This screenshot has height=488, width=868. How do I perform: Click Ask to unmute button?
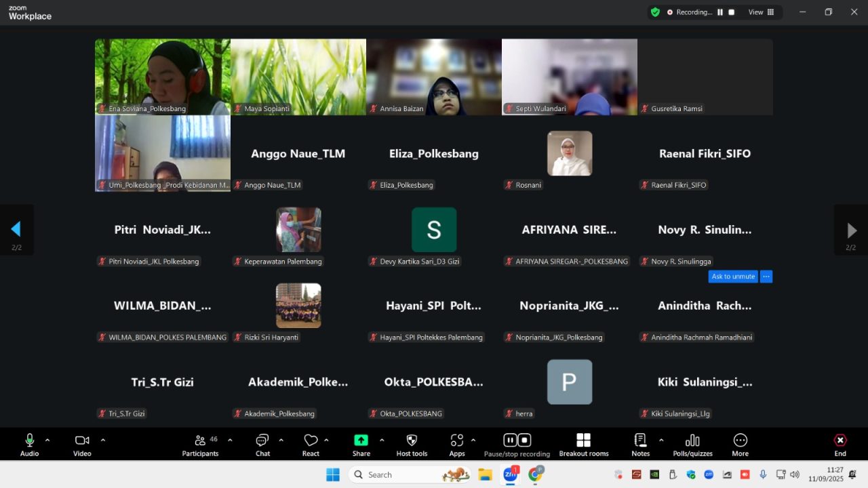tap(733, 277)
